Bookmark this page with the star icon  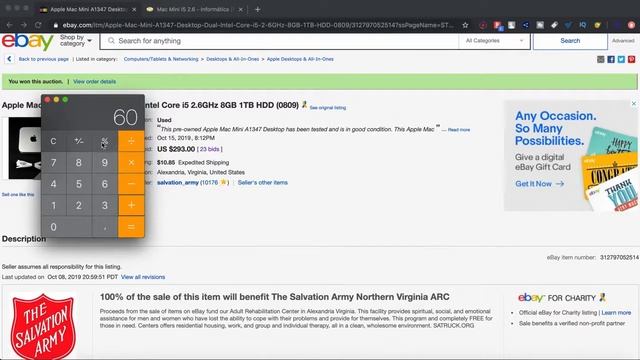point(465,25)
